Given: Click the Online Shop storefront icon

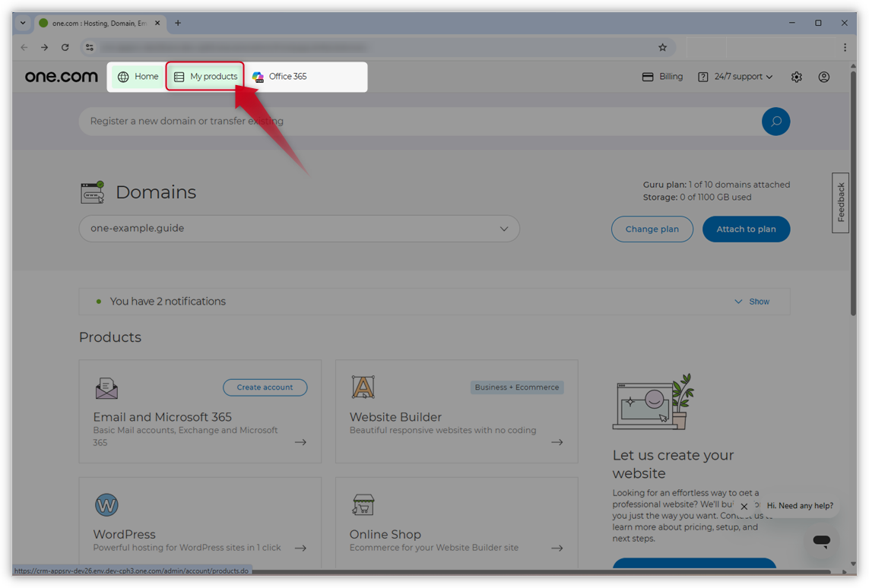Looking at the screenshot, I should pyautogui.click(x=363, y=504).
